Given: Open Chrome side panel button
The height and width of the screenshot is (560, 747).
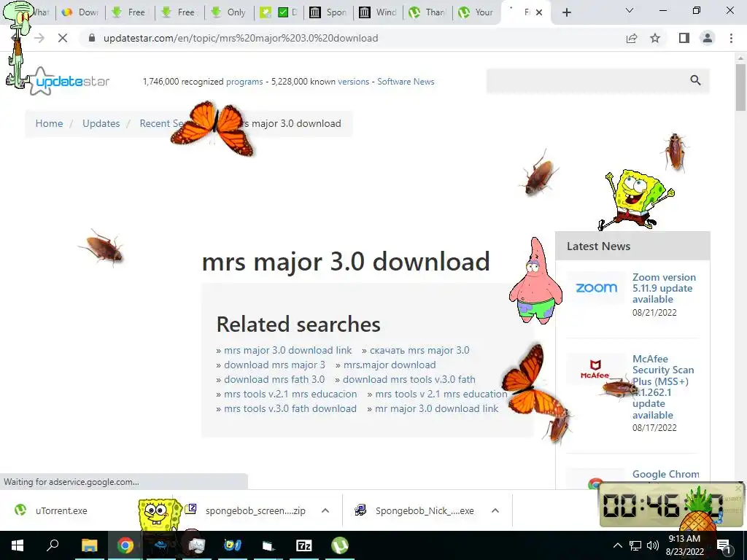Looking at the screenshot, I should pos(684,38).
